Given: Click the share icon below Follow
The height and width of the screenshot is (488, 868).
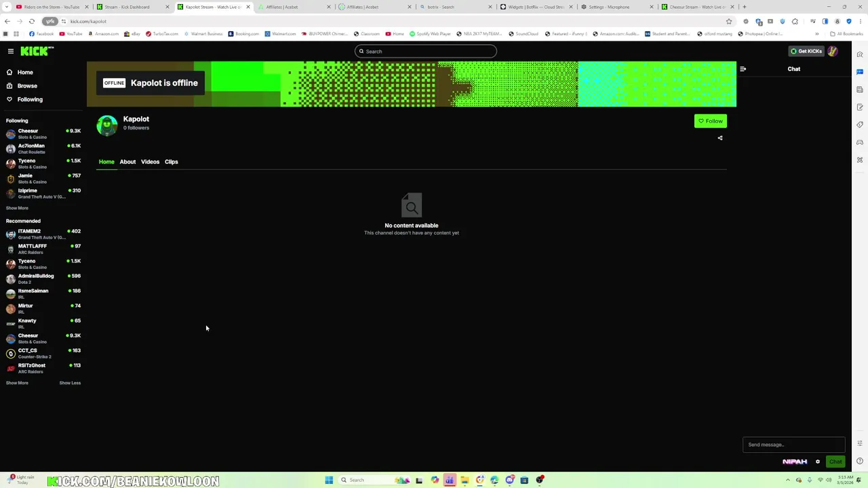Looking at the screenshot, I should tap(720, 138).
